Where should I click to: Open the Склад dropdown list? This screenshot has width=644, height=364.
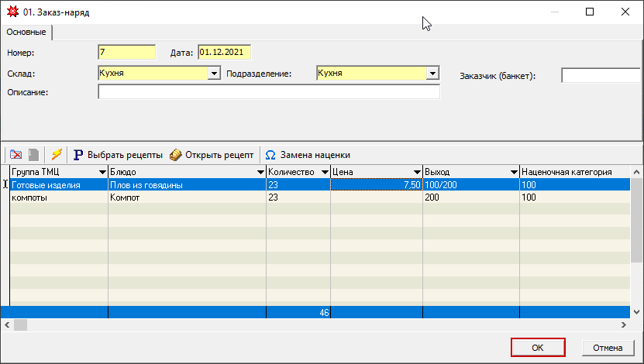coord(214,74)
